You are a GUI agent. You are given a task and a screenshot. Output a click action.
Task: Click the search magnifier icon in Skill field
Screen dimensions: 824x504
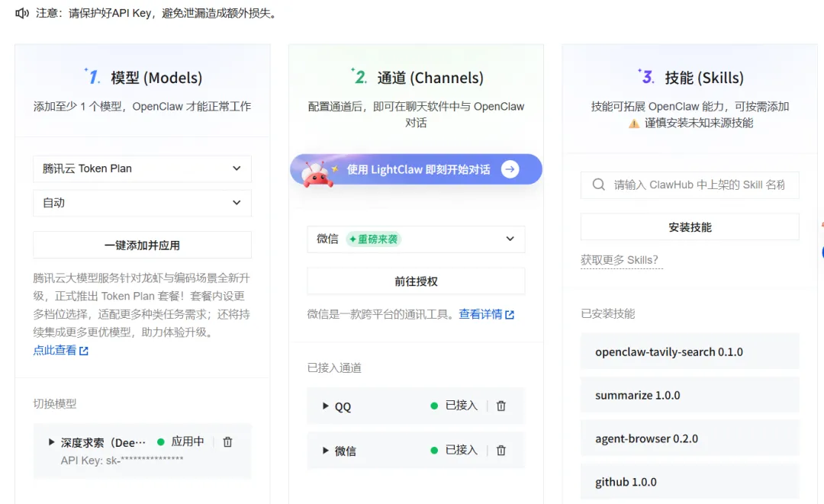point(599,185)
